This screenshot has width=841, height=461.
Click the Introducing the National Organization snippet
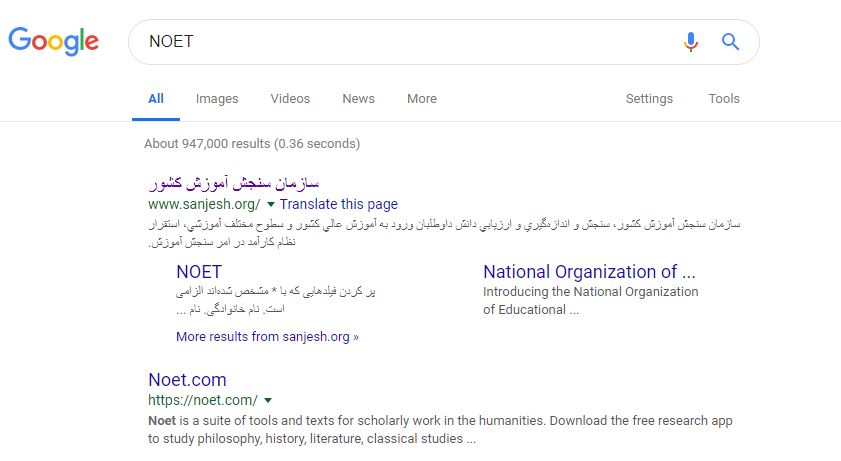point(591,301)
